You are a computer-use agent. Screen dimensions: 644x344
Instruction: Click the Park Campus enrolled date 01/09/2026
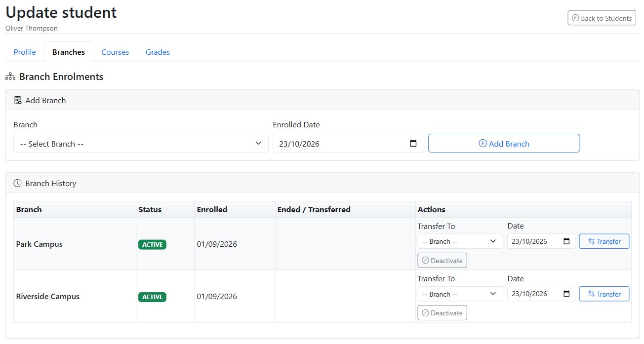tap(217, 244)
